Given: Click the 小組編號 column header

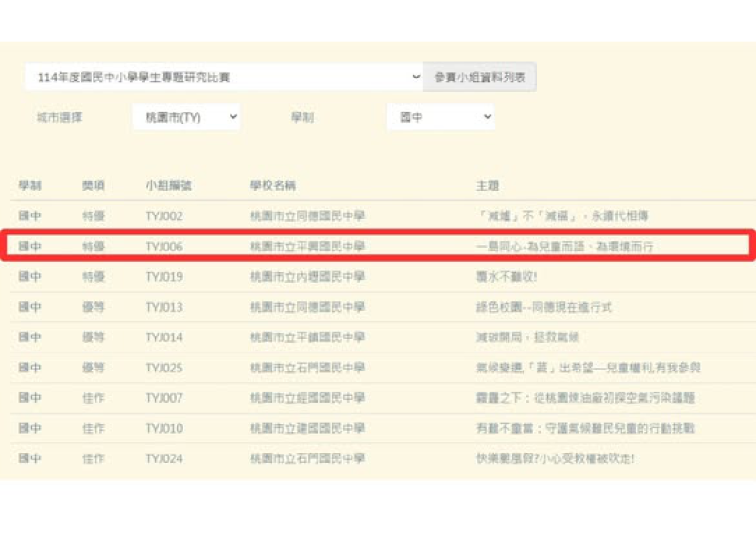Looking at the screenshot, I should click(168, 186).
